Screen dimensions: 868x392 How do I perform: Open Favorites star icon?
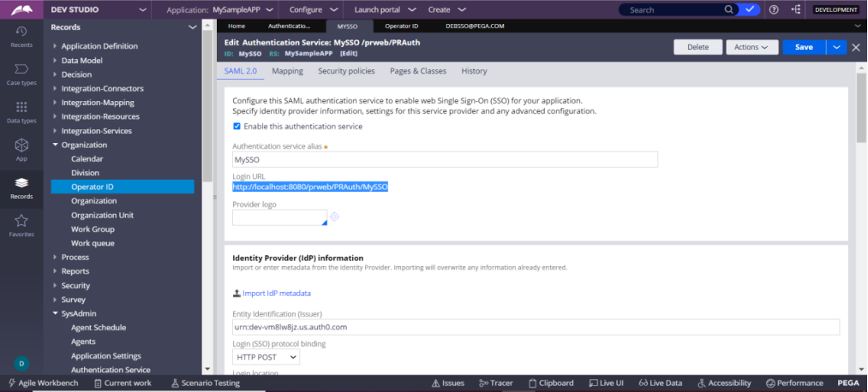[21, 226]
